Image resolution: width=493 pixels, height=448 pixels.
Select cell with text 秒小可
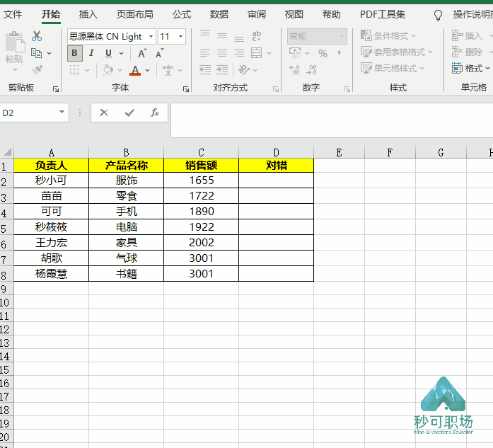point(51,180)
